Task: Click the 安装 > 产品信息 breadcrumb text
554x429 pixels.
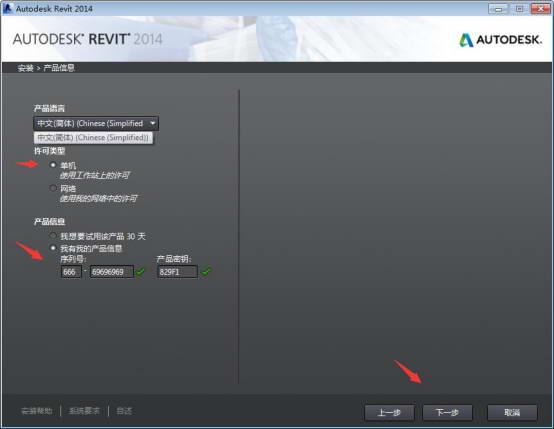Action: pos(46,68)
